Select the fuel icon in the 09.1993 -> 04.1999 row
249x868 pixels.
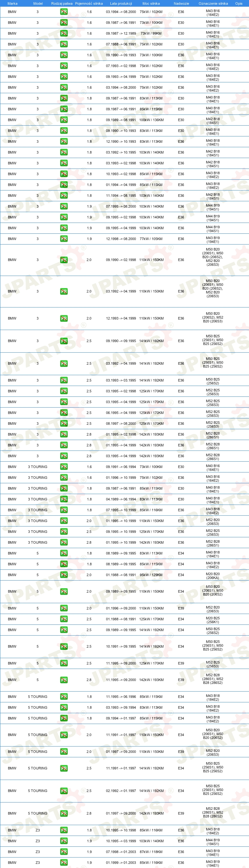(x=64, y=77)
